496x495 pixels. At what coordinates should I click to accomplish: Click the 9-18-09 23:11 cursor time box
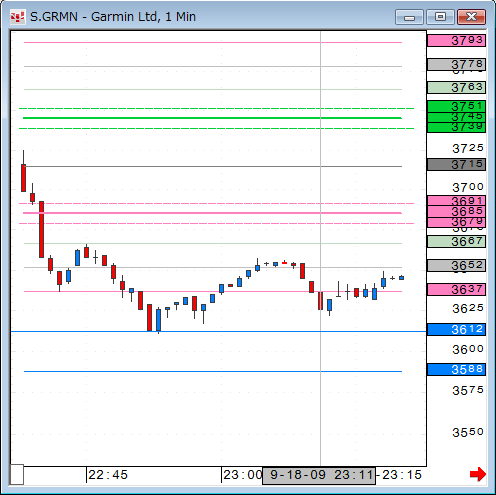pyautogui.click(x=319, y=475)
